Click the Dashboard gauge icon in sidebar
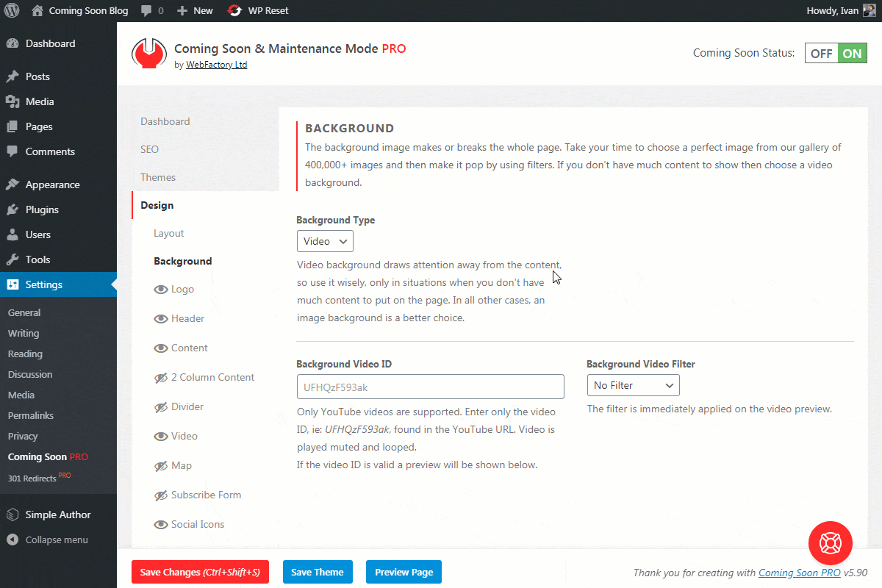Viewport: 882px width, 588px height. pyautogui.click(x=12, y=43)
